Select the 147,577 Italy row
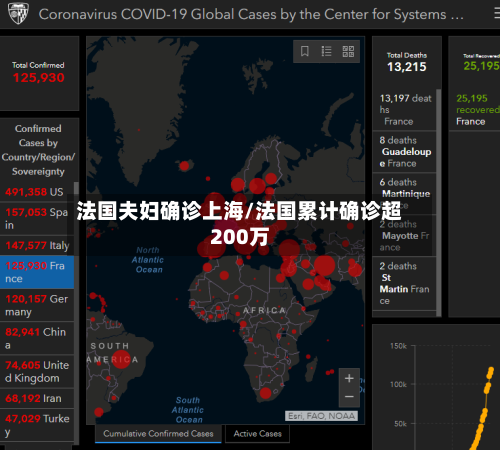500x450 pixels. pyautogui.click(x=37, y=246)
